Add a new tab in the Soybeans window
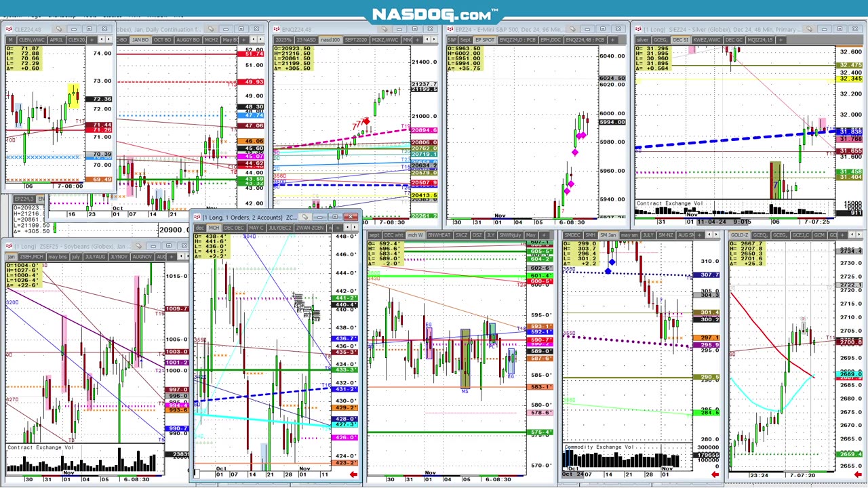This screenshot has width=868, height=488. click(x=172, y=256)
